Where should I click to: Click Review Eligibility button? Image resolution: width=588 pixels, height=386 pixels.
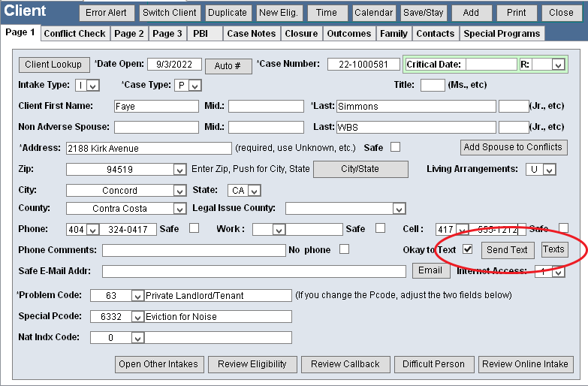pos(252,364)
